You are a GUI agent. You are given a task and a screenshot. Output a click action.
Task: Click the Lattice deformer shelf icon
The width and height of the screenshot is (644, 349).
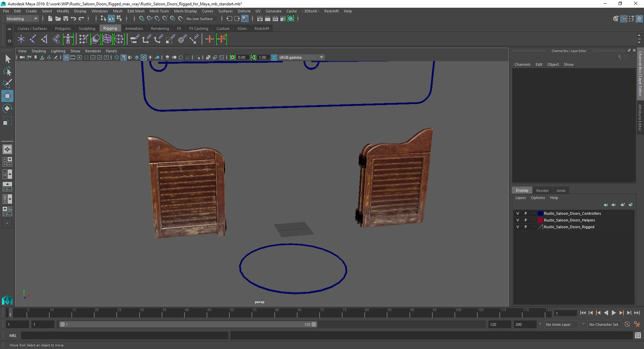(107, 39)
